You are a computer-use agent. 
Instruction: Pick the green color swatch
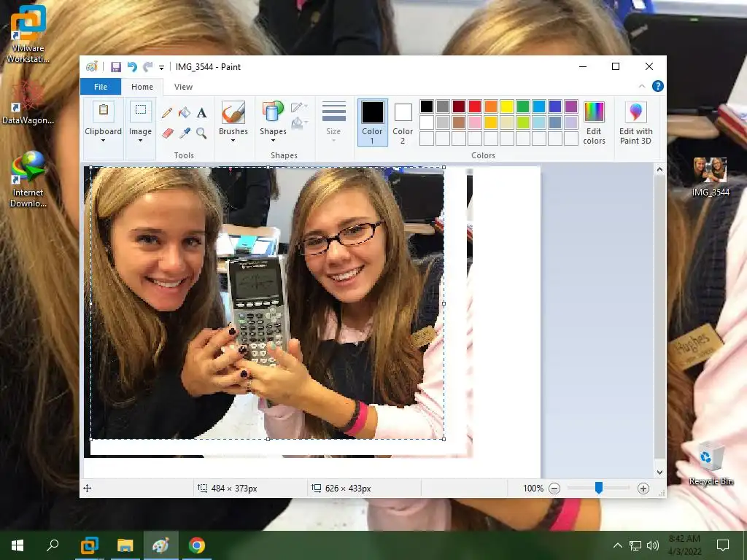(523, 106)
